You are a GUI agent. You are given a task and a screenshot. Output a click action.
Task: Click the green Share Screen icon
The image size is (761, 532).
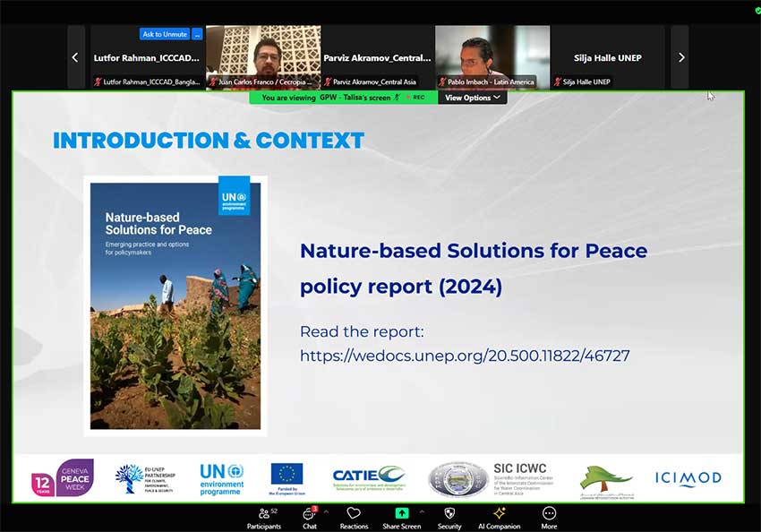point(401,514)
